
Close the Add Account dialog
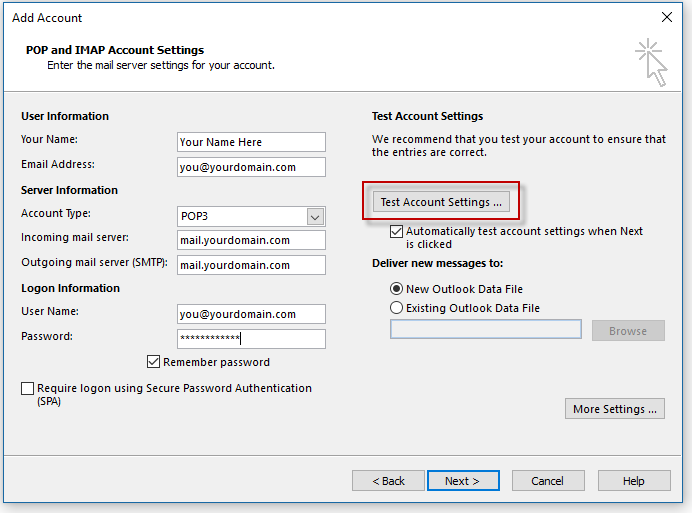click(x=667, y=17)
